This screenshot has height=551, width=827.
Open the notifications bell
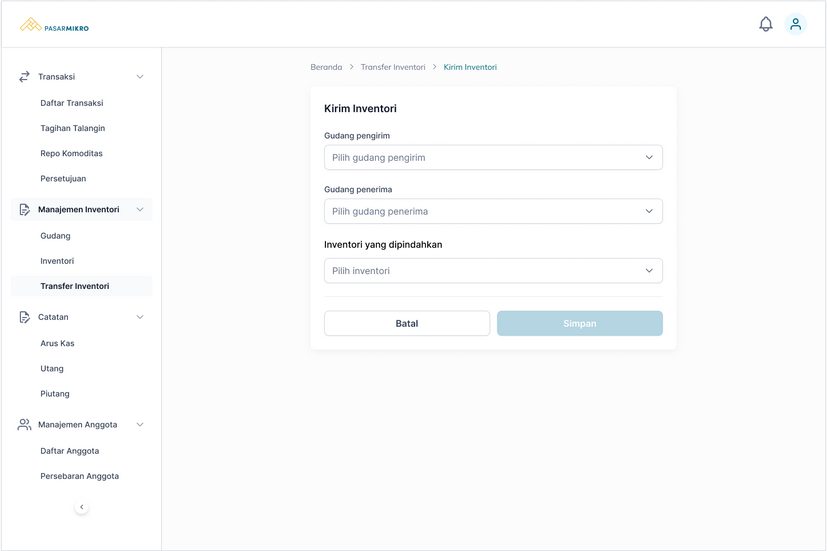[766, 24]
